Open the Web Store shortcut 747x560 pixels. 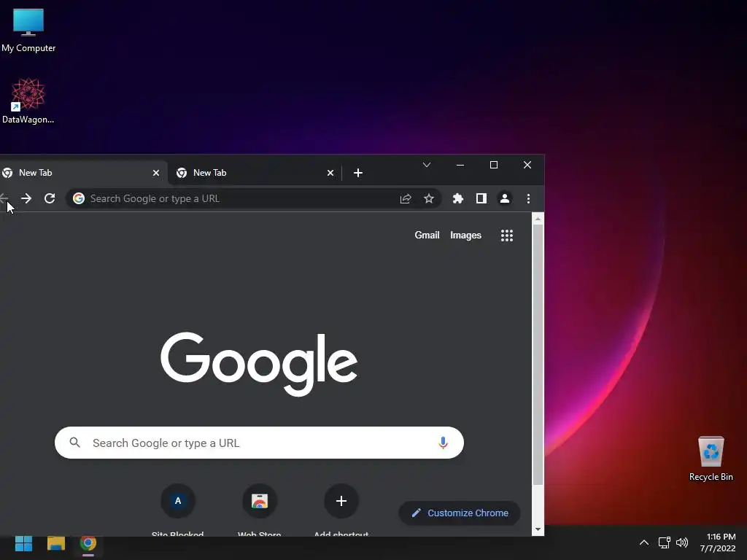pyautogui.click(x=260, y=510)
